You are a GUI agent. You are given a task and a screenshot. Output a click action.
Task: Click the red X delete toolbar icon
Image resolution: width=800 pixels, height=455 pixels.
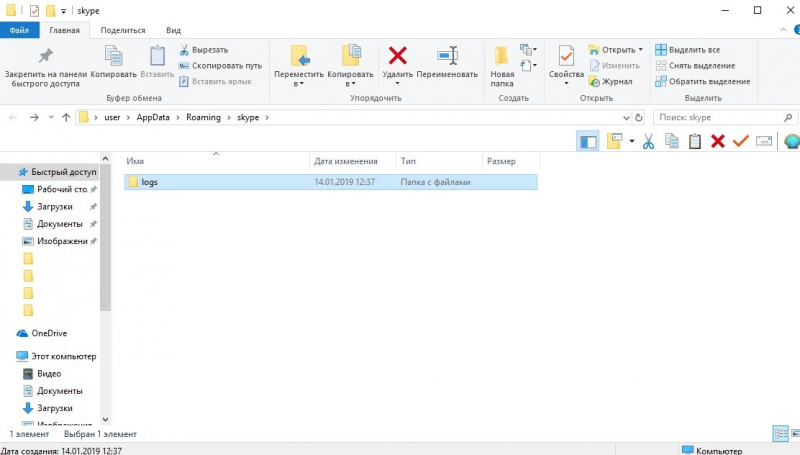718,141
